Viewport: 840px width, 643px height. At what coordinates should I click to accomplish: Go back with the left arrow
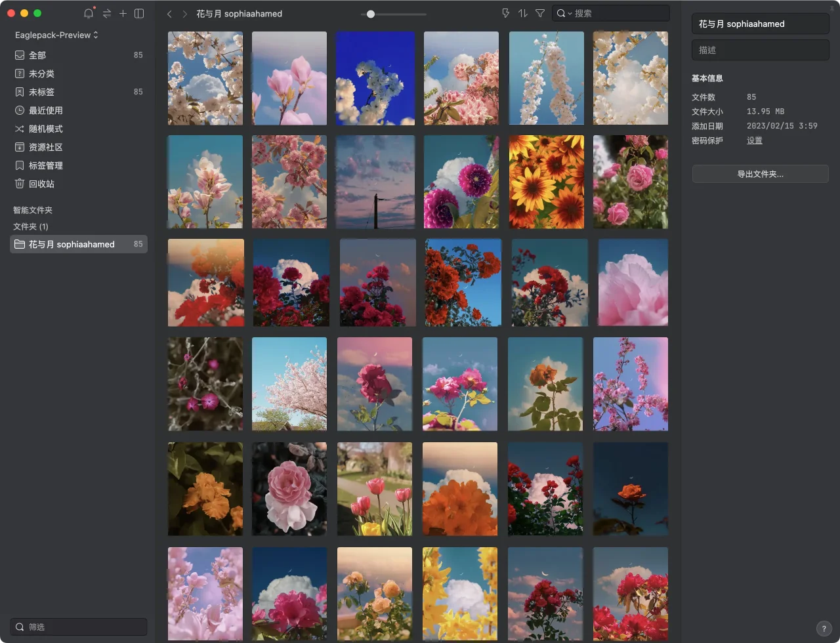170,14
